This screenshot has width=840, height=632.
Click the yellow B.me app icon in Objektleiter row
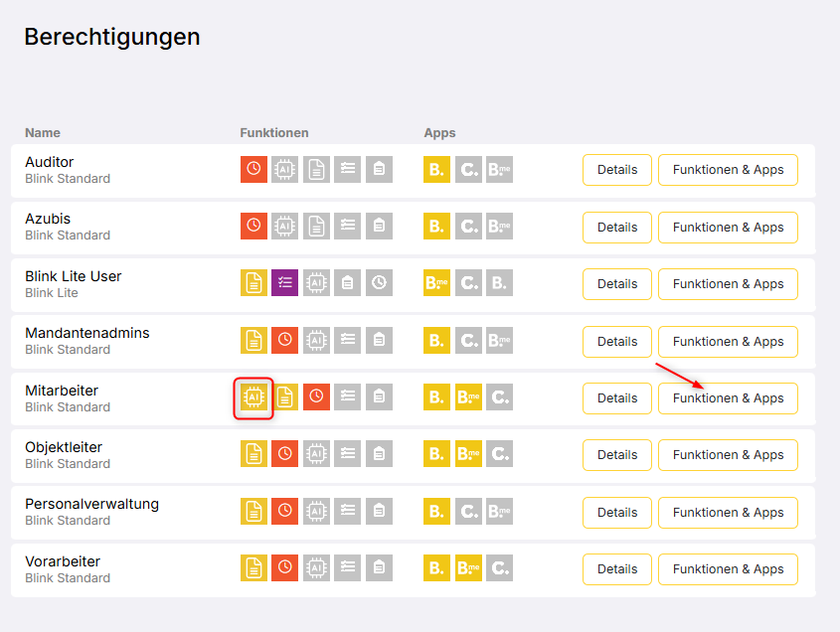(468, 454)
